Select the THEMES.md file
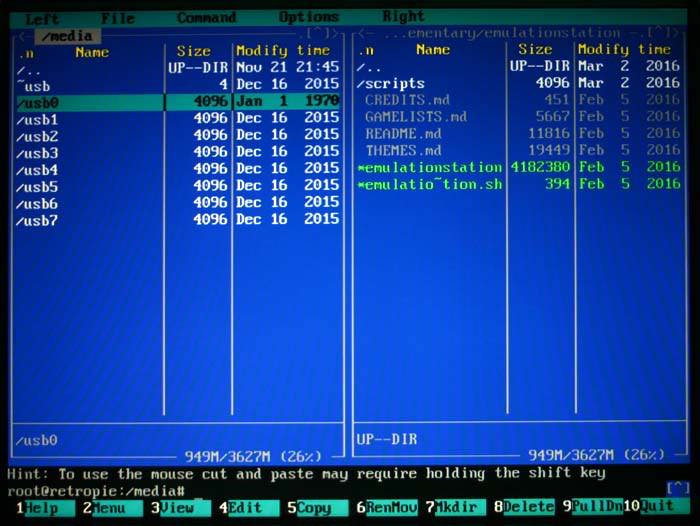700x526 pixels. [518, 150]
